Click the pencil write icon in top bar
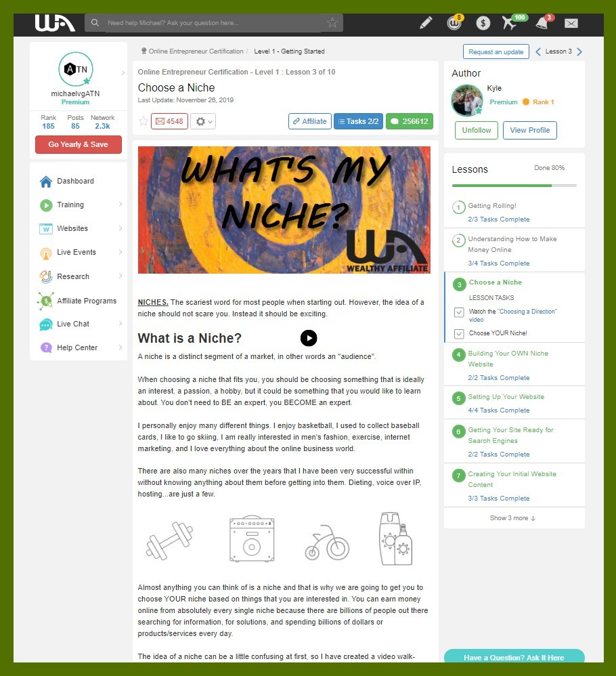The width and height of the screenshot is (616, 676). pyautogui.click(x=426, y=23)
